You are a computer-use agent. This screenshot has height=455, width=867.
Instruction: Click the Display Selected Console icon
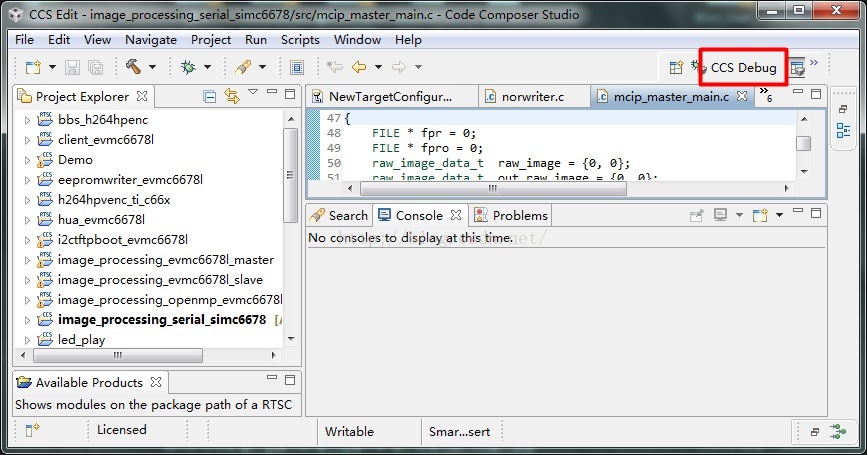point(720,215)
